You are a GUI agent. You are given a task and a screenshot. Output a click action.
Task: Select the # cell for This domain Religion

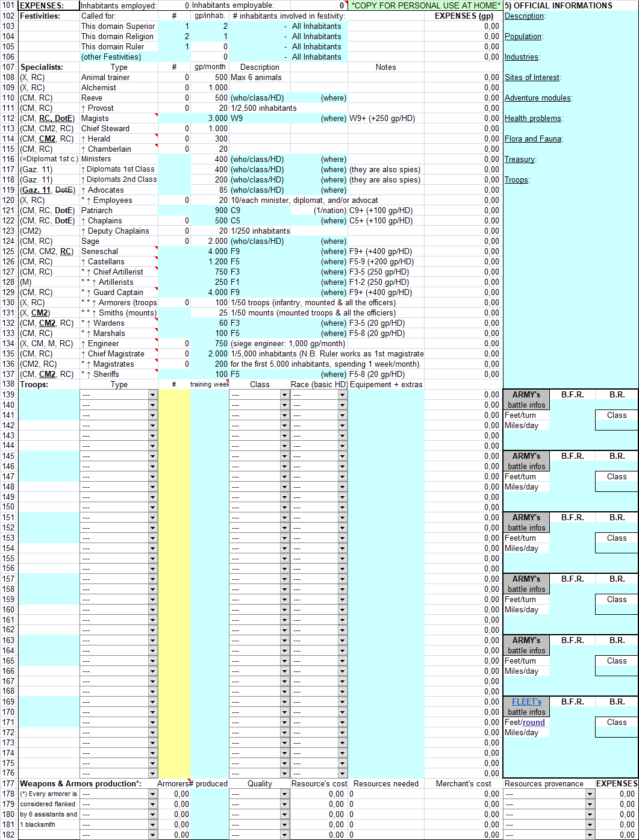(174, 37)
